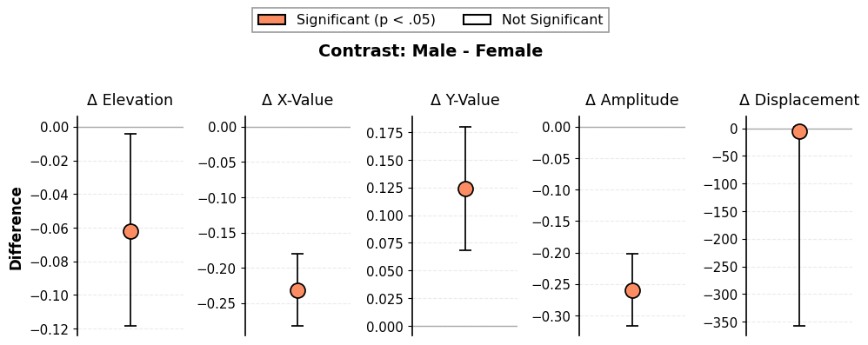
Task: Select the Δ Elevation data point marker
Action: (x=130, y=232)
